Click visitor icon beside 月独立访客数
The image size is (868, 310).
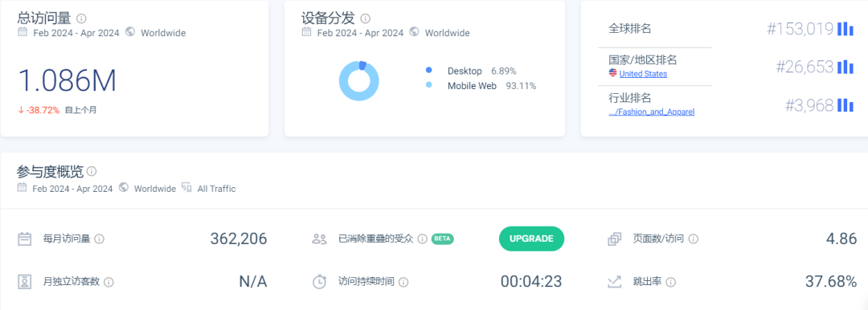(x=24, y=282)
